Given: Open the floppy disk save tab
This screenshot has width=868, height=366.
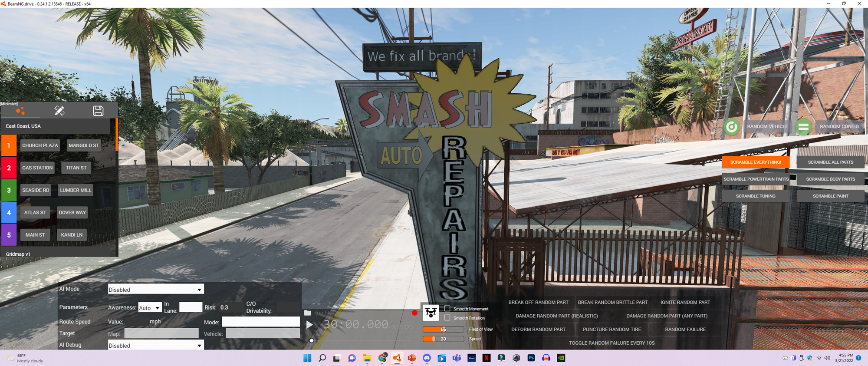Looking at the screenshot, I should (x=98, y=111).
